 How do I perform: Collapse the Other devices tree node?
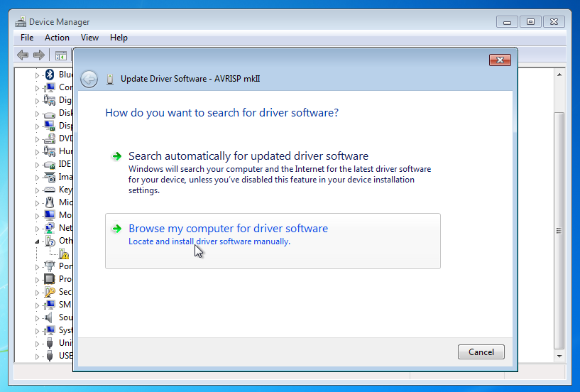click(38, 241)
